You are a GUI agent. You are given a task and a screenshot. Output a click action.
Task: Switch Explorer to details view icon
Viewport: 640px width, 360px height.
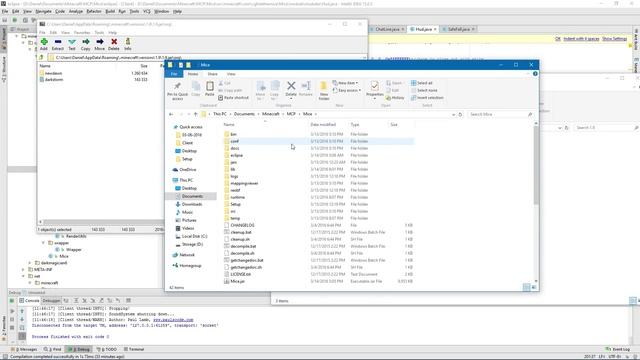[526, 287]
